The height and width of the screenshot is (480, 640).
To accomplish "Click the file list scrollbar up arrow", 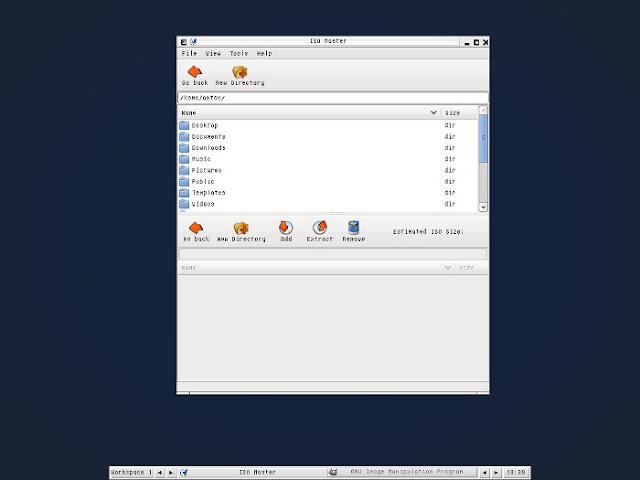I will pos(483,110).
